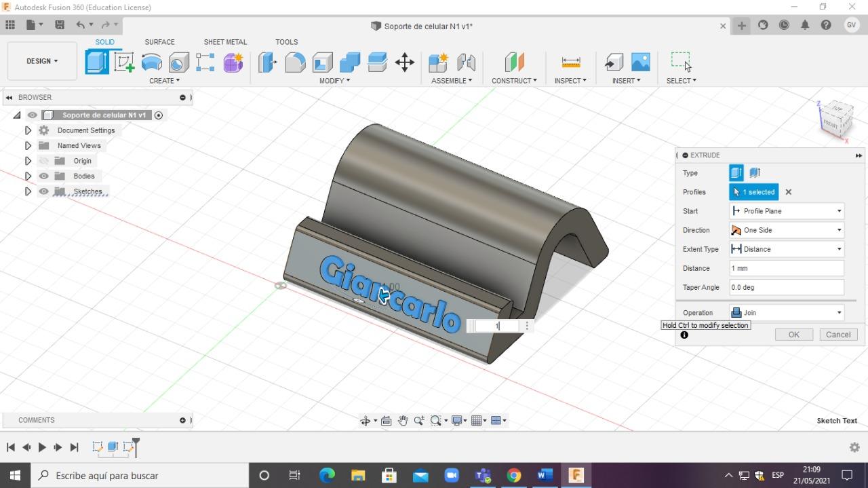The width and height of the screenshot is (868, 488).
Task: Cancel the Extrude dialog
Action: coord(838,335)
